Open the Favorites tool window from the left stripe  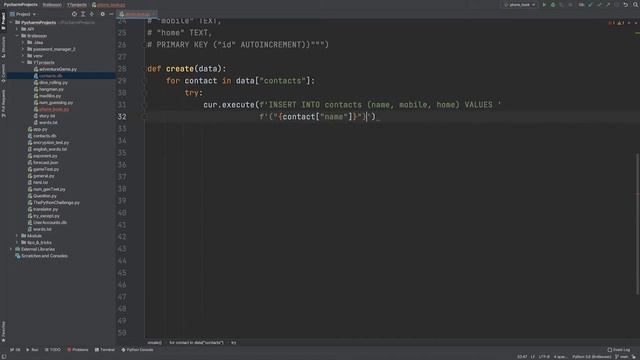pos(3,331)
